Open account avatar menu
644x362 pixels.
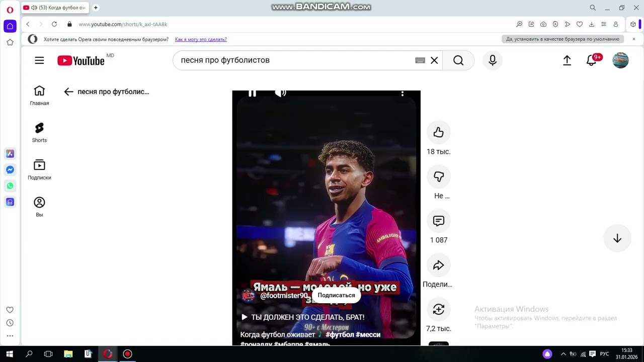click(x=620, y=60)
